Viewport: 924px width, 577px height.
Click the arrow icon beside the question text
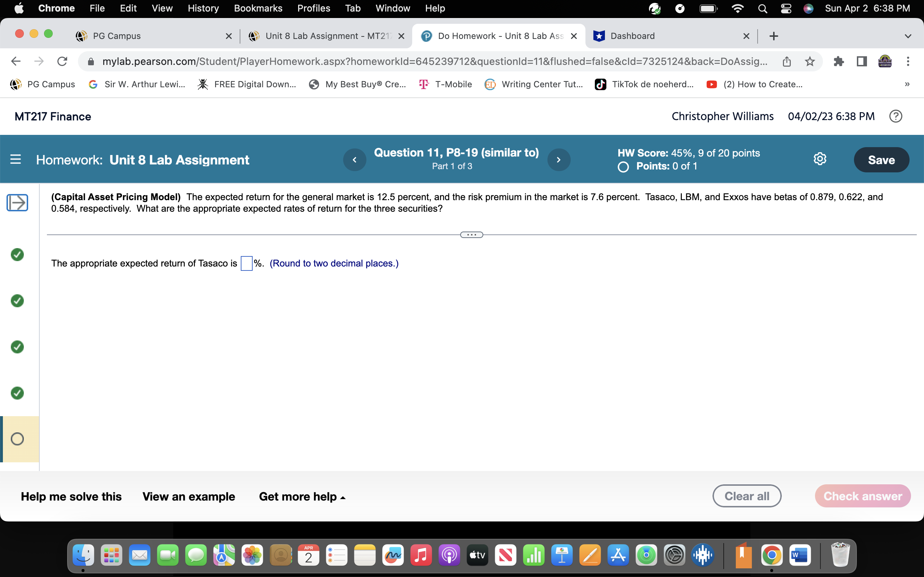point(17,203)
